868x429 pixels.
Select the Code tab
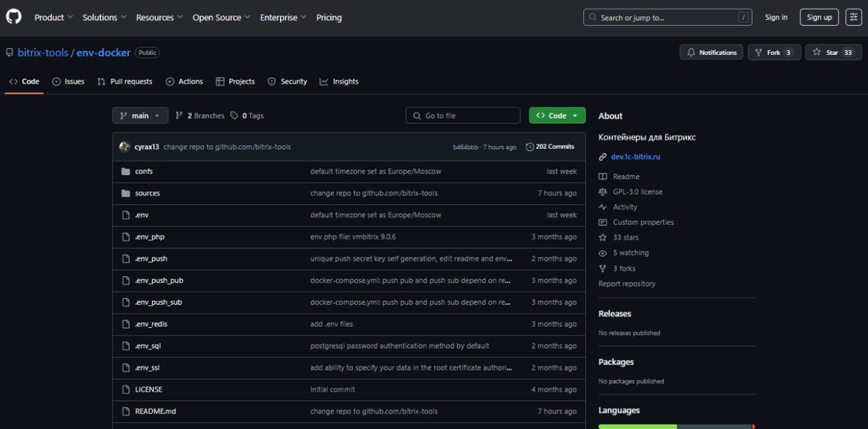point(24,82)
